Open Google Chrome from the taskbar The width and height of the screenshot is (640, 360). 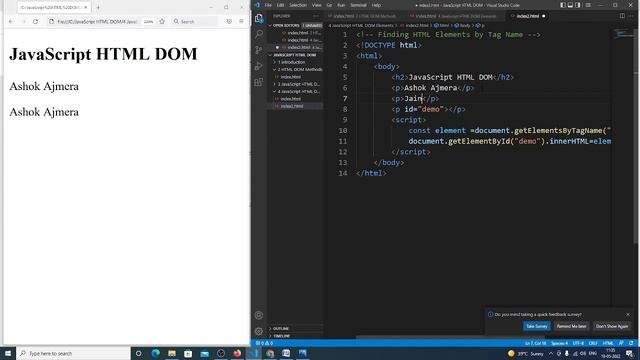[x=270, y=353]
